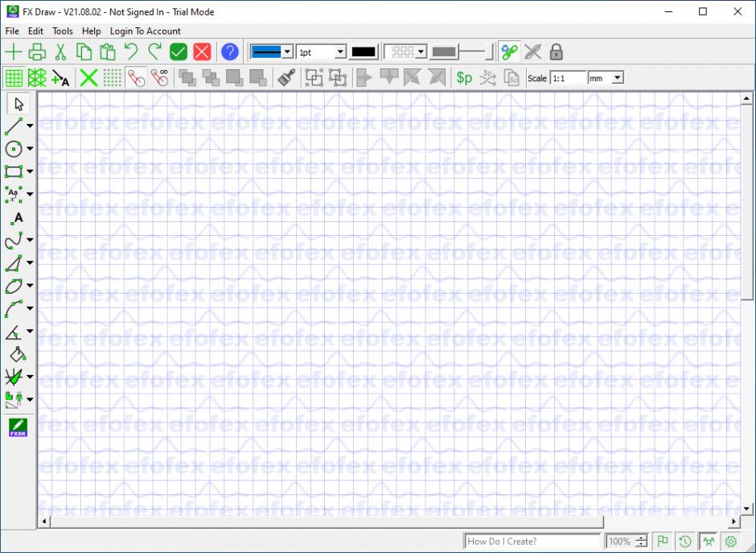Click the format painter brush icon
756x553 pixels.
(286, 77)
